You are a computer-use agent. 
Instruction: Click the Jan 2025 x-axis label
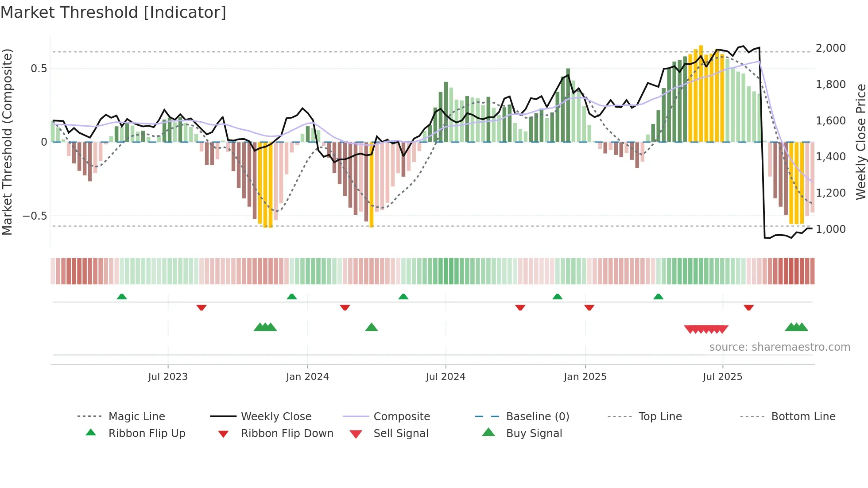(585, 377)
